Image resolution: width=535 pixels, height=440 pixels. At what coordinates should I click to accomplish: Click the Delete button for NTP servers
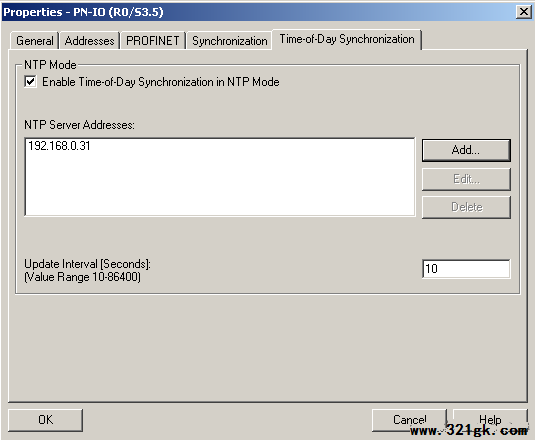click(x=466, y=207)
